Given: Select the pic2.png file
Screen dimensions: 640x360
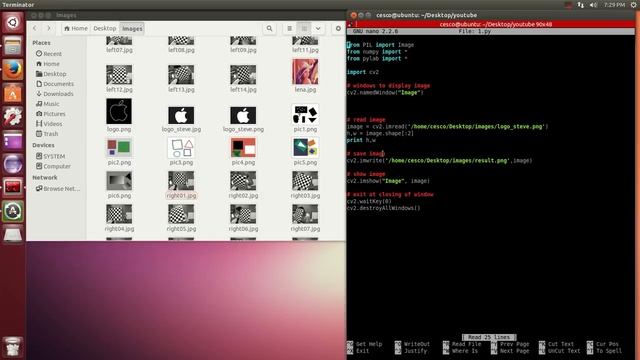Looking at the screenshot, I should click(119, 151).
